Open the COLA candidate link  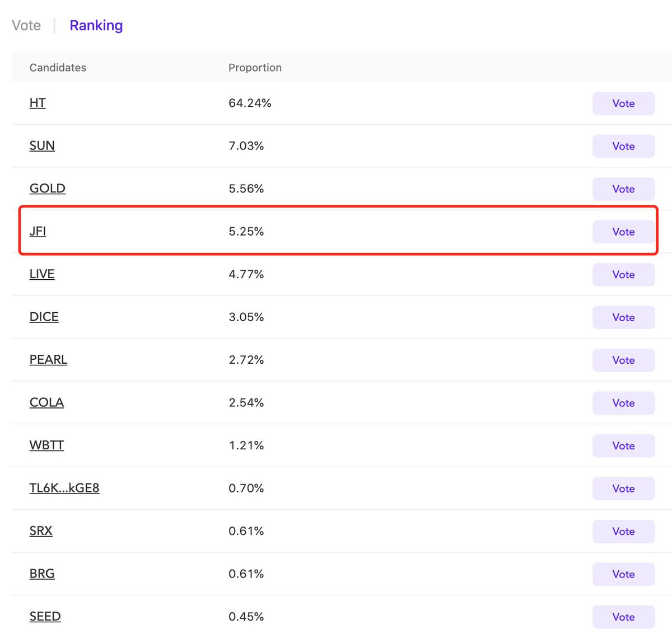[46, 402]
